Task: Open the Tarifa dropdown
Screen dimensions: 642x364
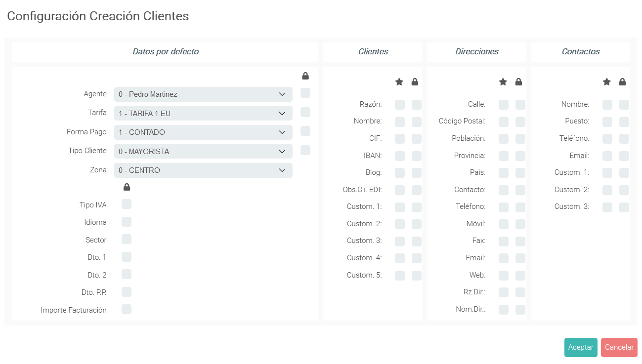Action: coord(203,113)
